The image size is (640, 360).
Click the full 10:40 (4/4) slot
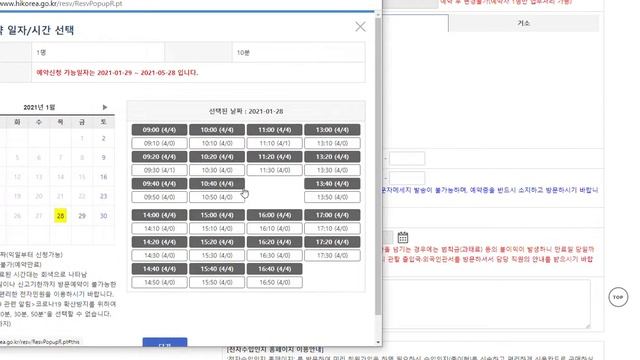(217, 184)
